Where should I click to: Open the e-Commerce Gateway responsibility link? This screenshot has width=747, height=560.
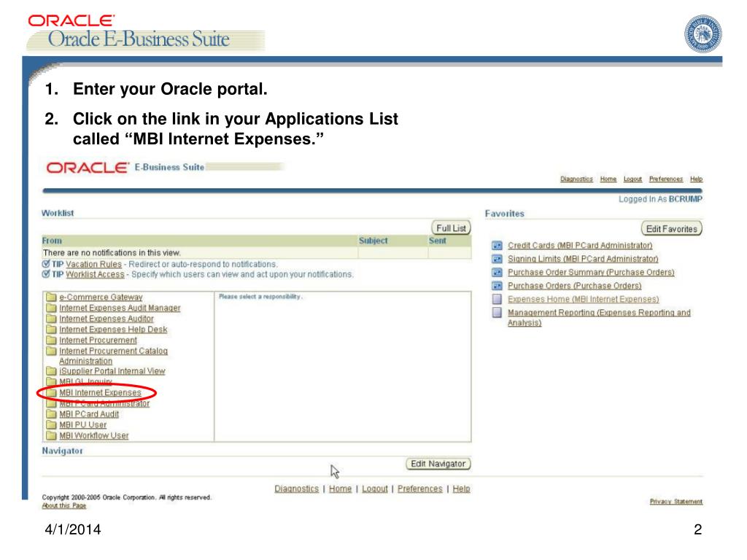pos(101,297)
